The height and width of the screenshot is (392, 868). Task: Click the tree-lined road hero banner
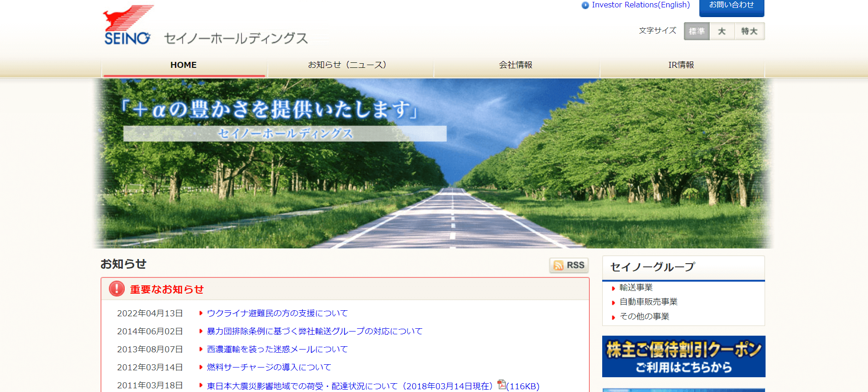pos(433,163)
